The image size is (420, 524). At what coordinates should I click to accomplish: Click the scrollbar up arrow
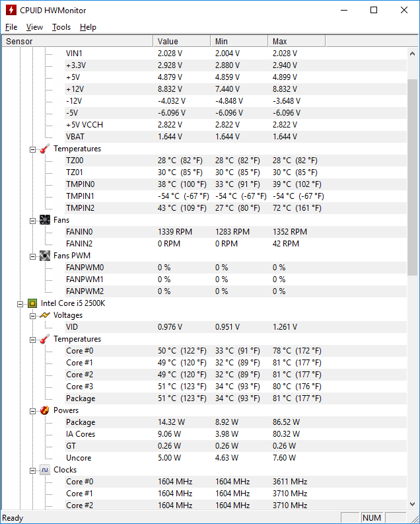pyautogui.click(x=412, y=54)
